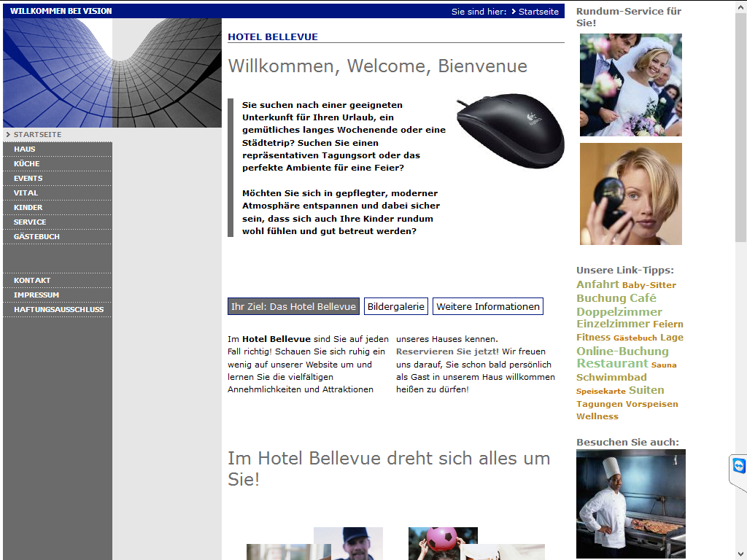
Task: Open the Wellness tag link
Action: point(597,416)
